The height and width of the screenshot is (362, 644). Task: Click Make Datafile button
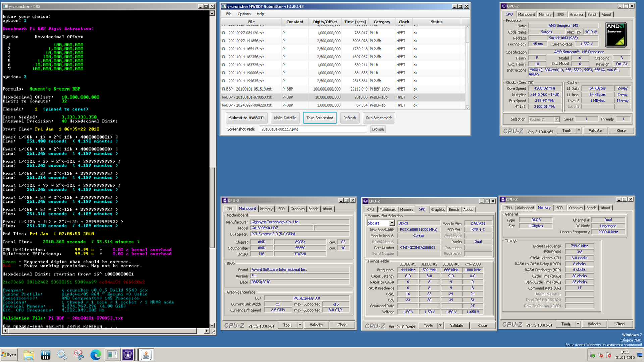point(285,118)
